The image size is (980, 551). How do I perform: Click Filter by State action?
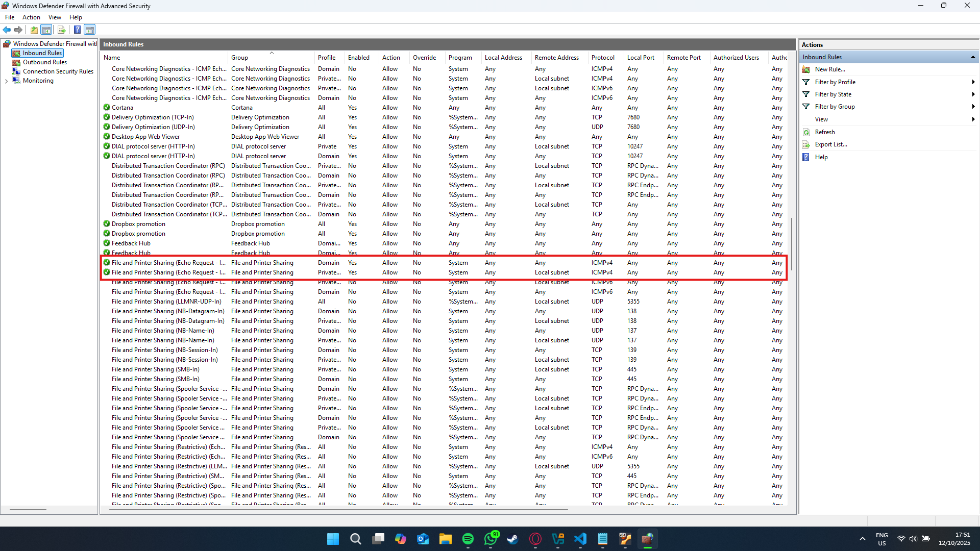pyautogui.click(x=833, y=94)
